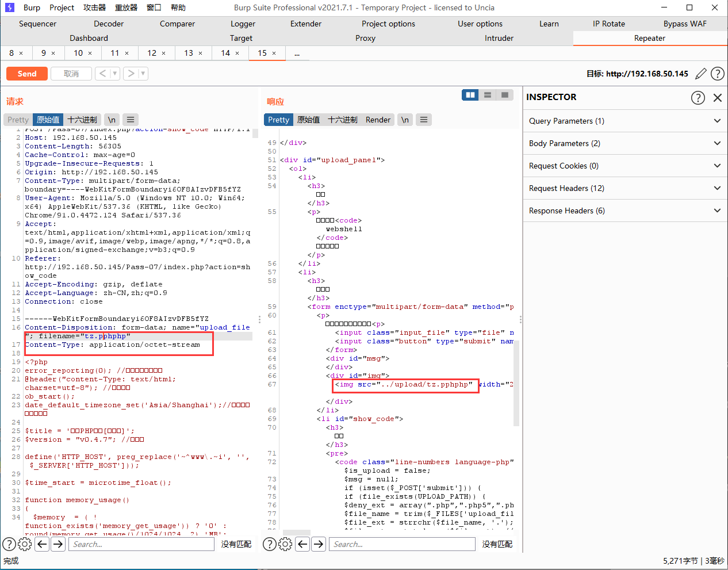Viewport: 728px width, 570px height.
Task: Click the Send button
Action: [27, 74]
